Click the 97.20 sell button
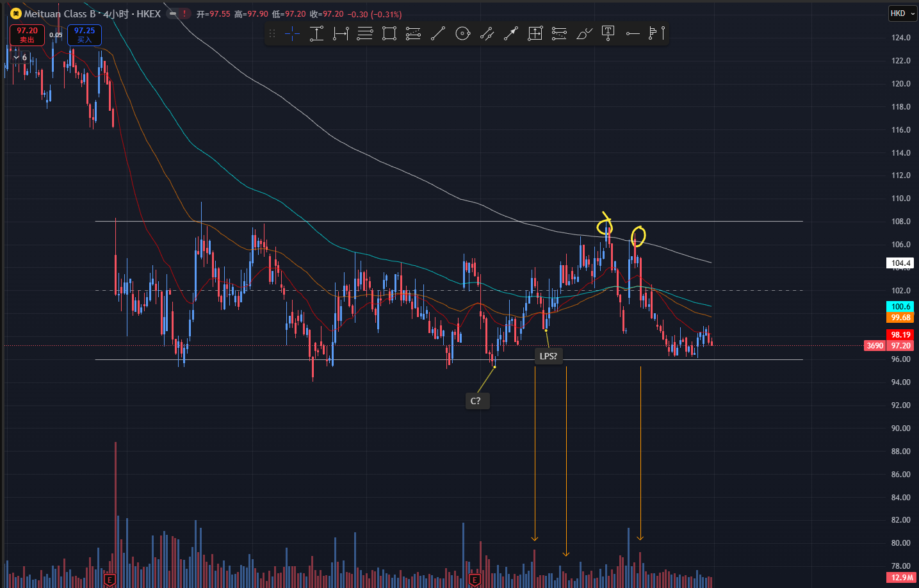 (27, 35)
